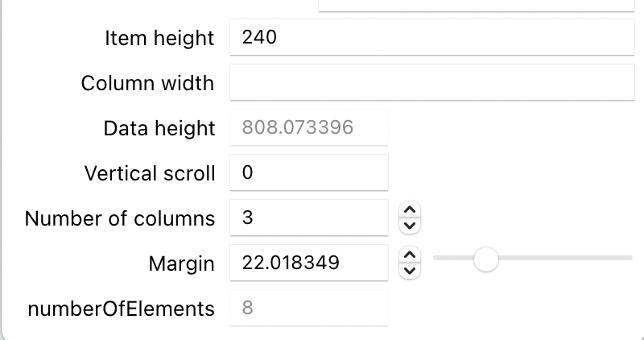
Task: Click the Data height field showing 808.073396
Action: tap(309, 127)
